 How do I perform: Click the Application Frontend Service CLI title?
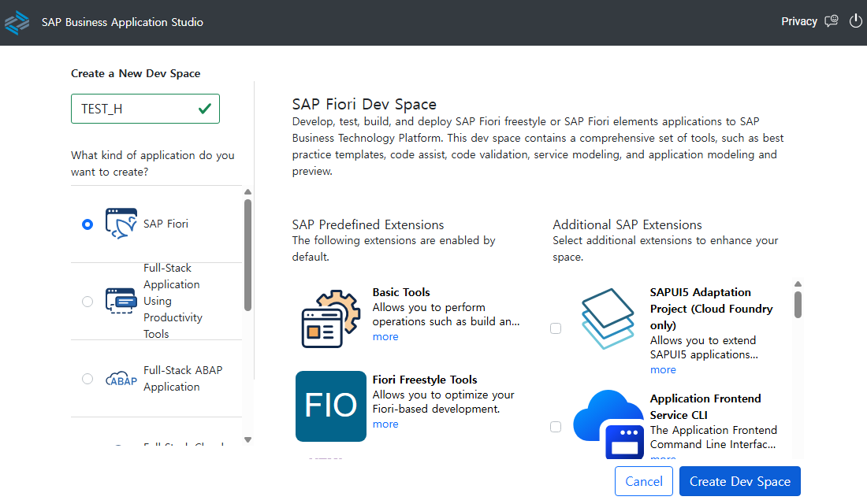705,406
